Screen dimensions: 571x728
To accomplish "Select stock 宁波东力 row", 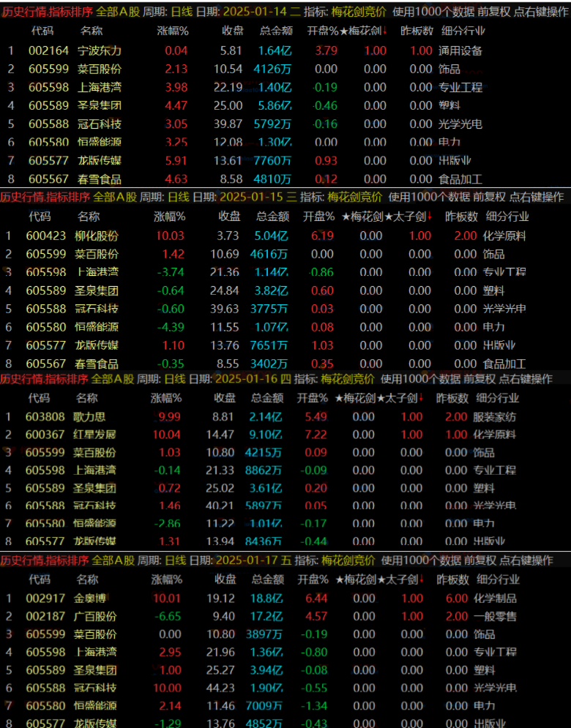I will (285, 50).
